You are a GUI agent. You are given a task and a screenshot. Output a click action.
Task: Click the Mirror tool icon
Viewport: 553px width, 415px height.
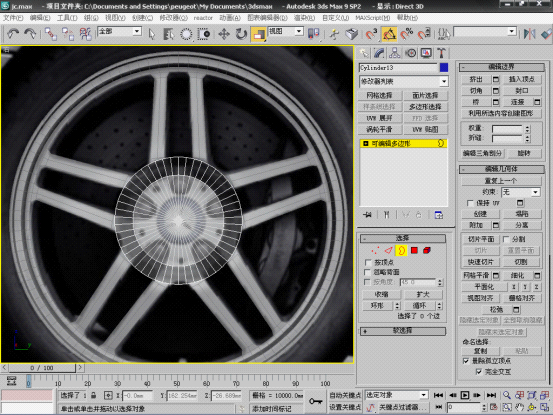point(529,34)
